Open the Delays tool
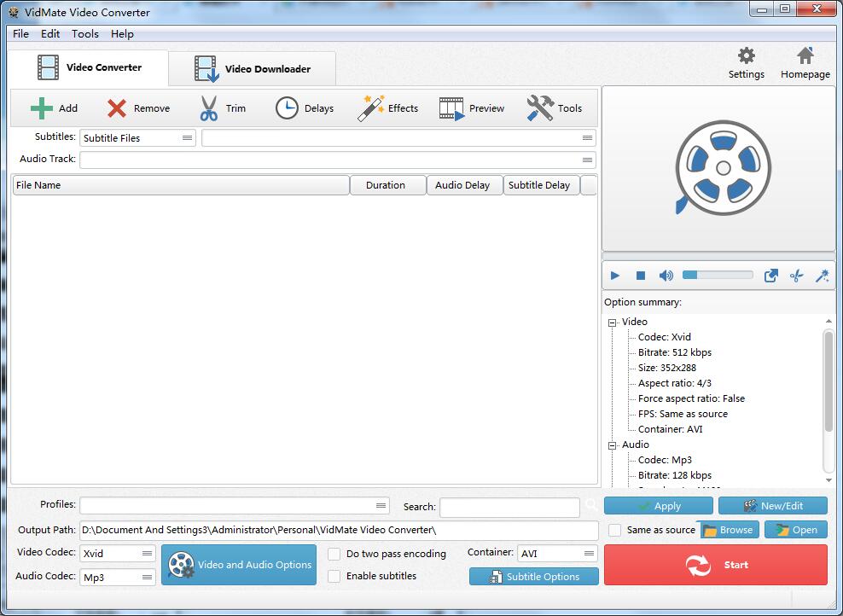This screenshot has height=616, width=843. pos(305,108)
